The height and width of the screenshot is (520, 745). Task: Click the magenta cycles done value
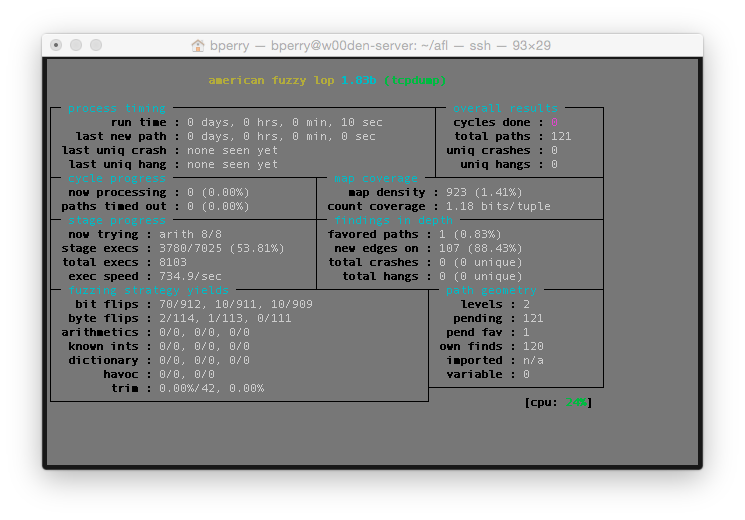554,122
